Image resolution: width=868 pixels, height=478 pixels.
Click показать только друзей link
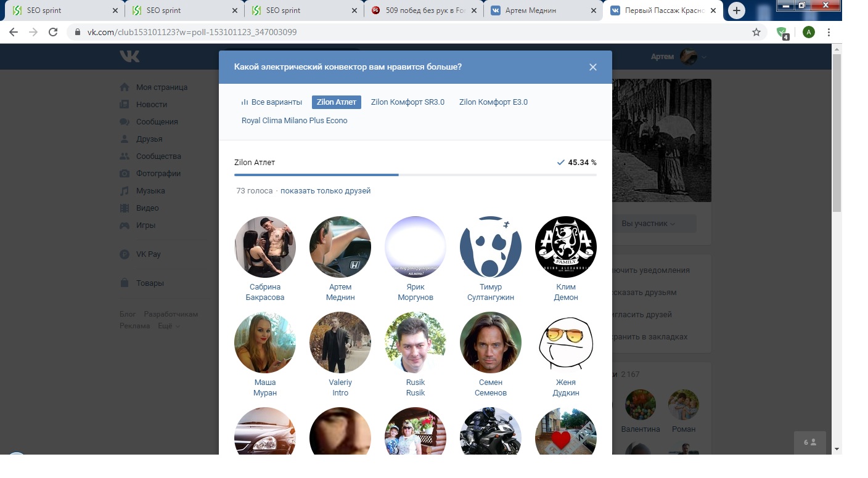tap(325, 191)
